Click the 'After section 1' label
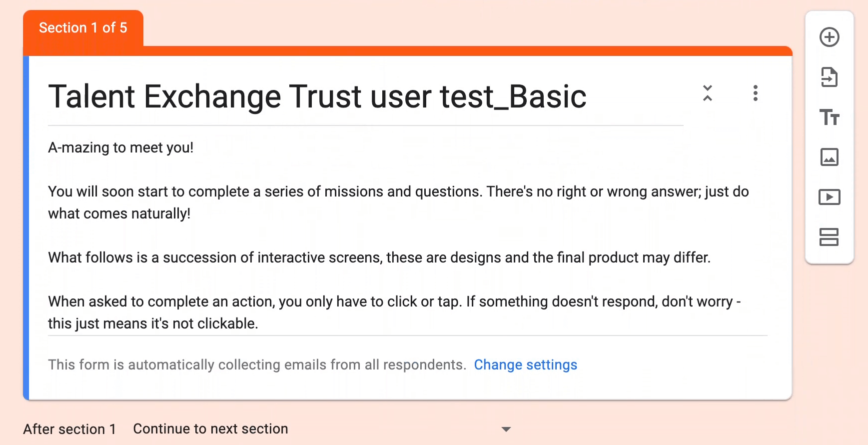The width and height of the screenshot is (868, 445). click(69, 429)
